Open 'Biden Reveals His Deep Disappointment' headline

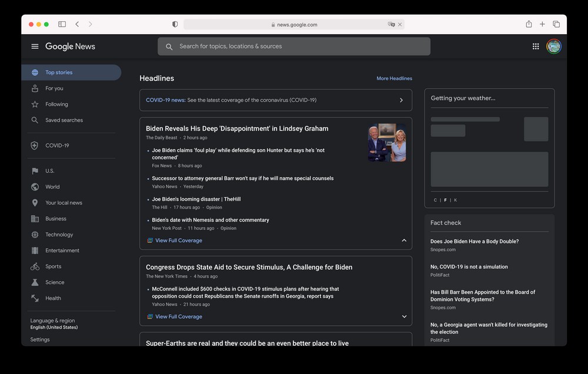point(237,129)
